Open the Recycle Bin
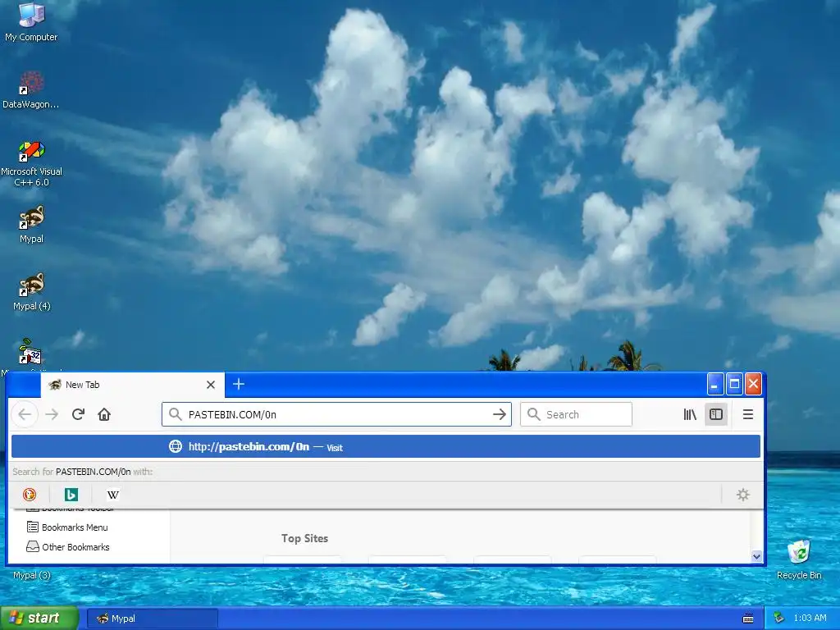Image resolution: width=840 pixels, height=630 pixels. point(799,559)
